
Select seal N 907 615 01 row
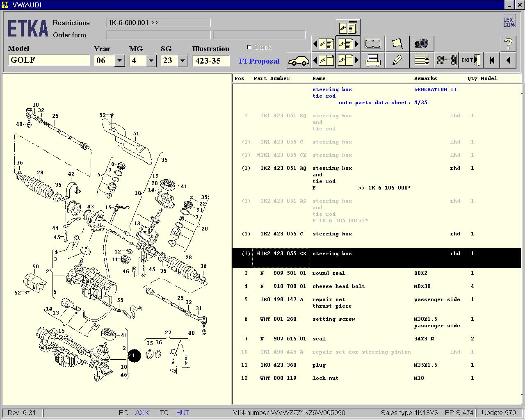click(x=377, y=339)
